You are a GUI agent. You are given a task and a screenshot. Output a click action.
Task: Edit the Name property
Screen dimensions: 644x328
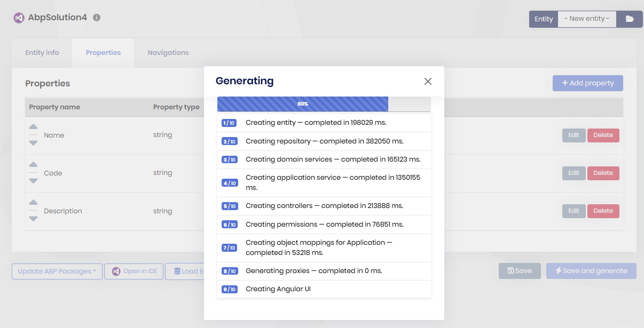pos(574,135)
